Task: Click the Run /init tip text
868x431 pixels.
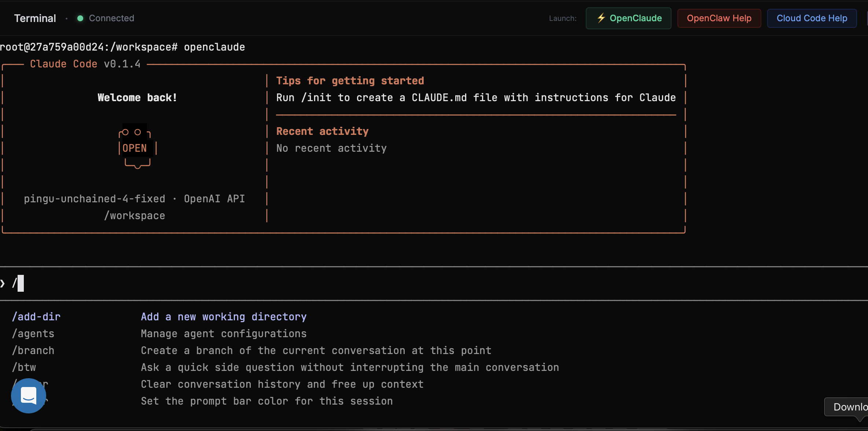Action: [x=475, y=97]
